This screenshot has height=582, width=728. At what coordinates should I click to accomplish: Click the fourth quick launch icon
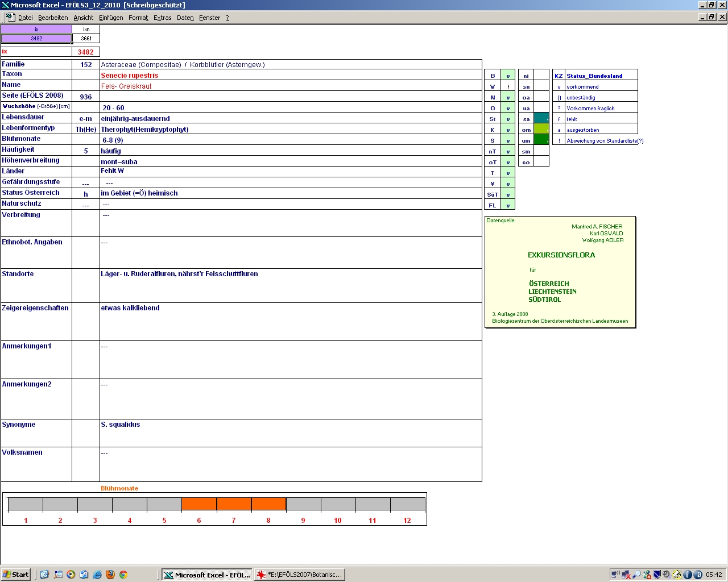tap(84, 575)
